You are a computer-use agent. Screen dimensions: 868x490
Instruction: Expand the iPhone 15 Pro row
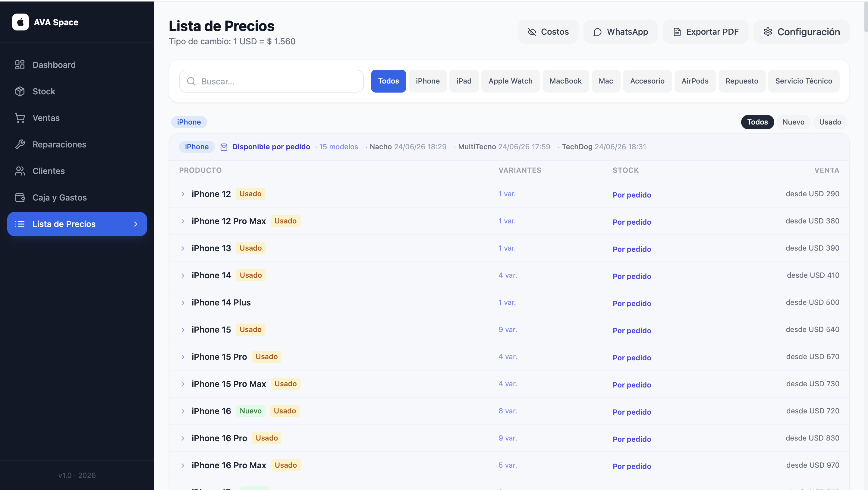click(x=183, y=357)
